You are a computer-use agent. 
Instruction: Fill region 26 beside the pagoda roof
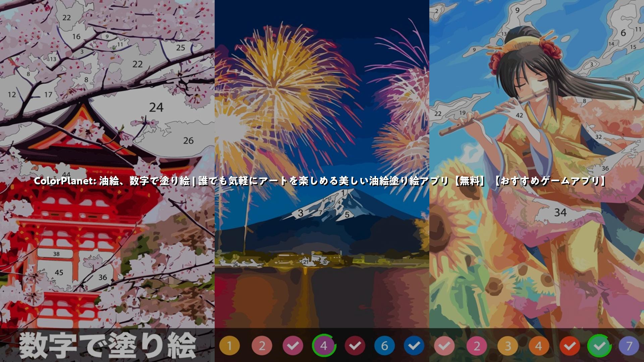coord(188,140)
